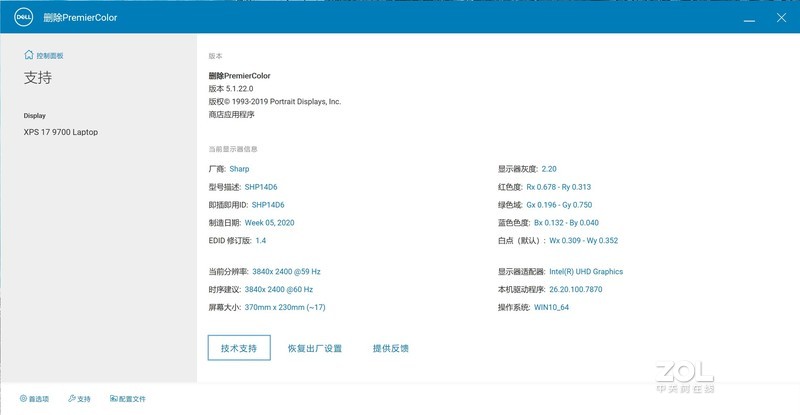Select manufacturer value Sharp

coord(239,169)
